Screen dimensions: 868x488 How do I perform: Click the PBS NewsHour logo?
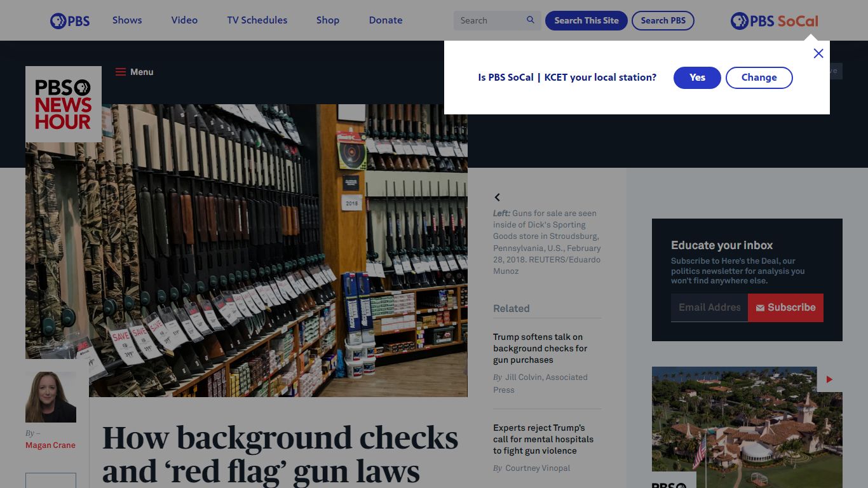pyautogui.click(x=64, y=104)
